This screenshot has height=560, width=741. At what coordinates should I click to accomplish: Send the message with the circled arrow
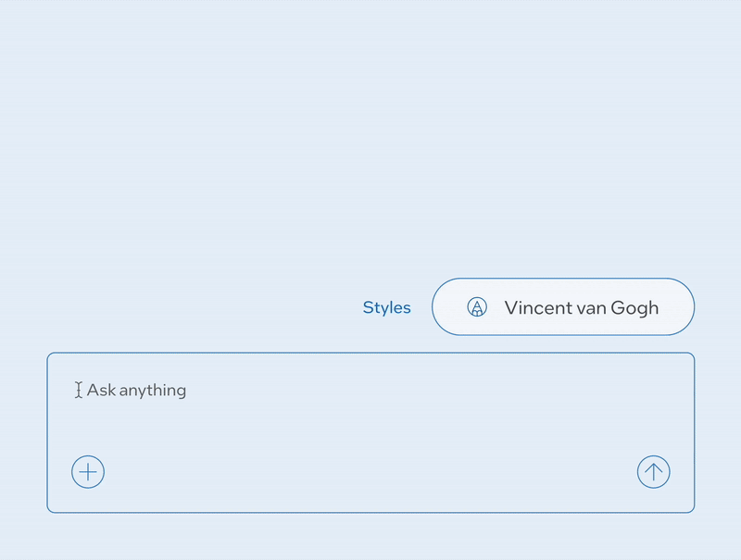point(653,472)
